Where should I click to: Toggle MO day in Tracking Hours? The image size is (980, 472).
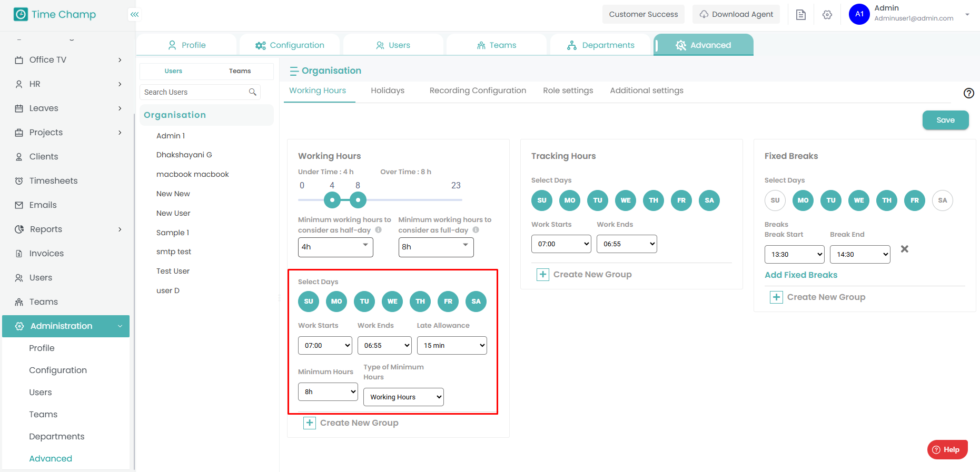coord(570,200)
